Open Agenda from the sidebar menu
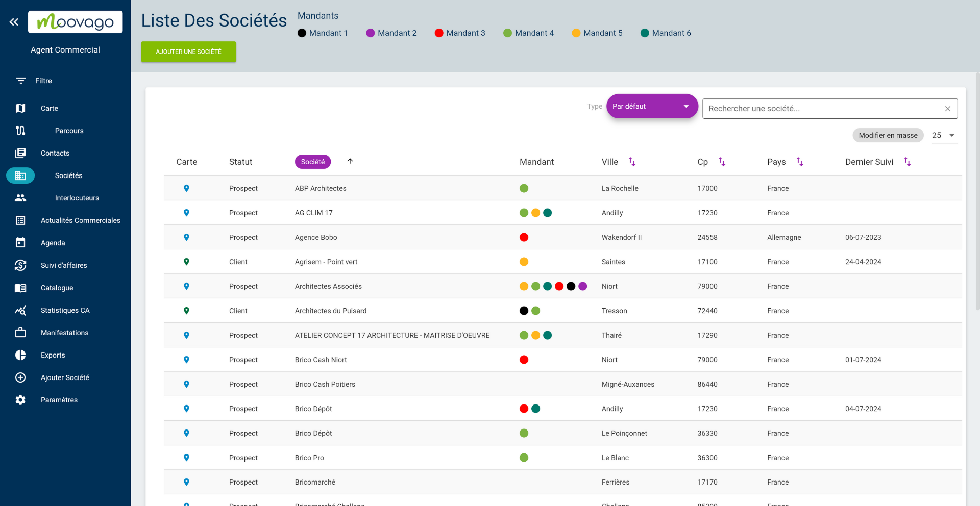This screenshot has width=980, height=506. (53, 243)
